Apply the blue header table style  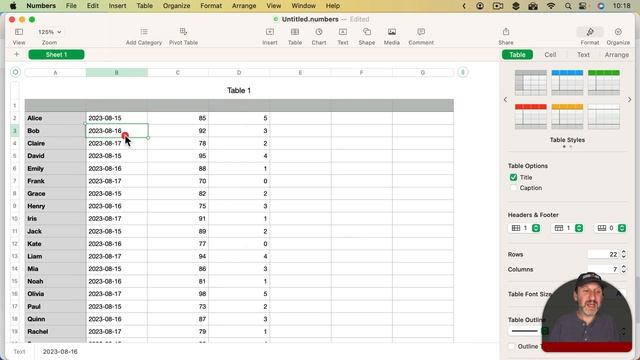click(567, 82)
